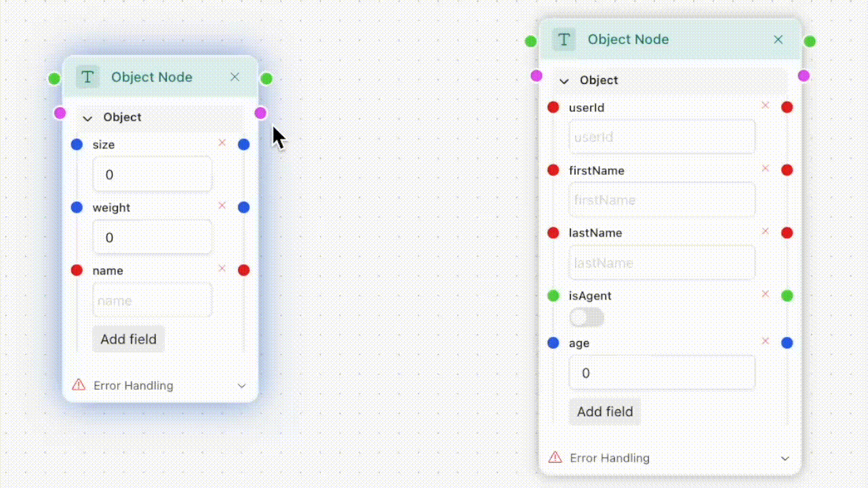Viewport: 868px width, 488px height.
Task: Remove the size field with its X icon
Action: (222, 143)
